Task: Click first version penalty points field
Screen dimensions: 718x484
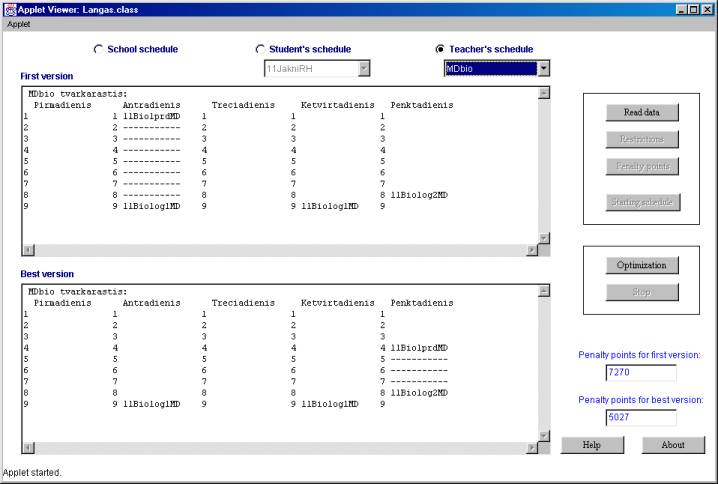Action: [x=641, y=373]
